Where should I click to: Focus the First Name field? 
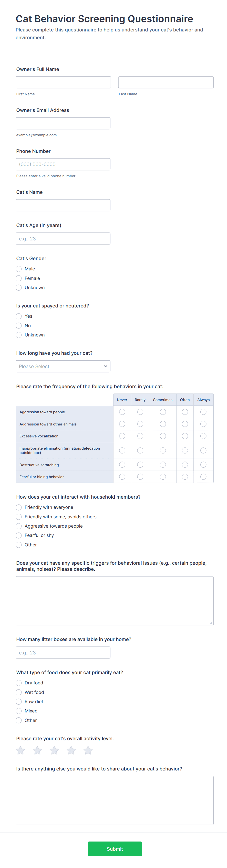(x=63, y=82)
